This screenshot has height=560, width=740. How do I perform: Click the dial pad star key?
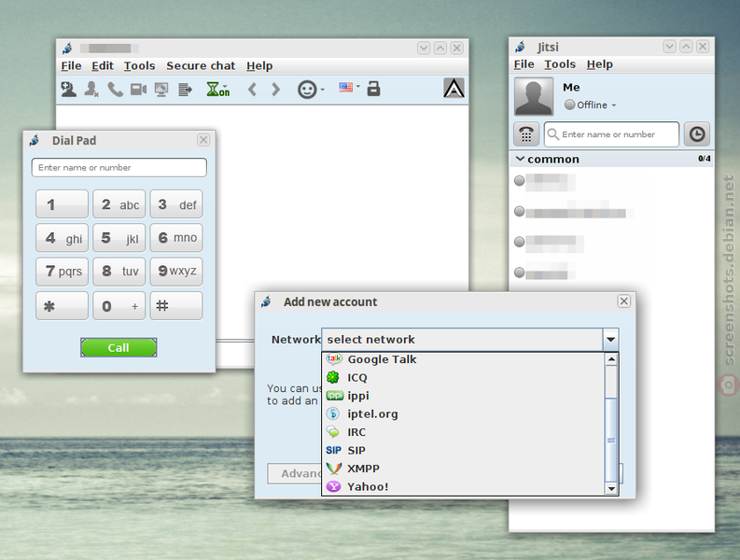62,306
